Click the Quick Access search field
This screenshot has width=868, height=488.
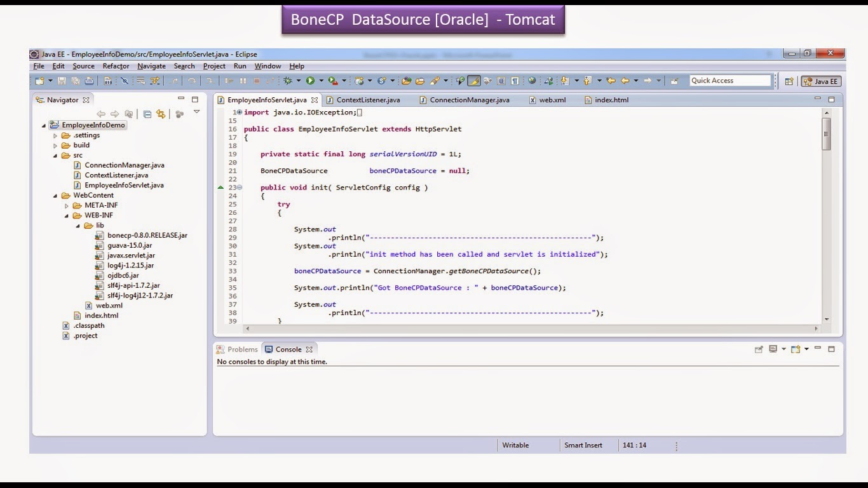click(x=730, y=81)
